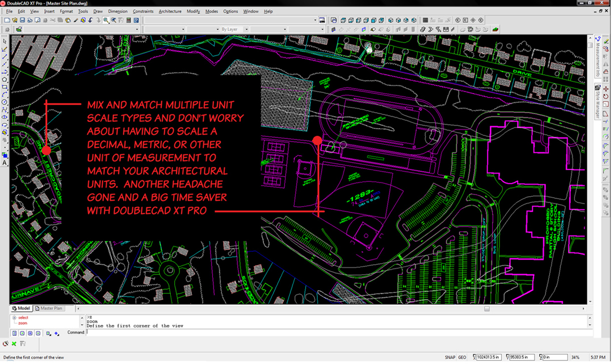The width and height of the screenshot is (613, 364).
Task: Open a drawing with the Open file icon
Action: pyautogui.click(x=15, y=20)
